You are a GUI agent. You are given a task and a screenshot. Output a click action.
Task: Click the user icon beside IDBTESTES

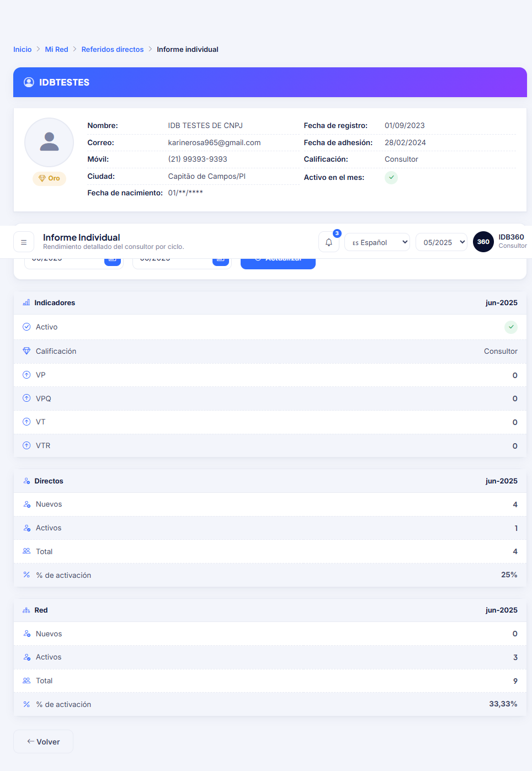29,82
